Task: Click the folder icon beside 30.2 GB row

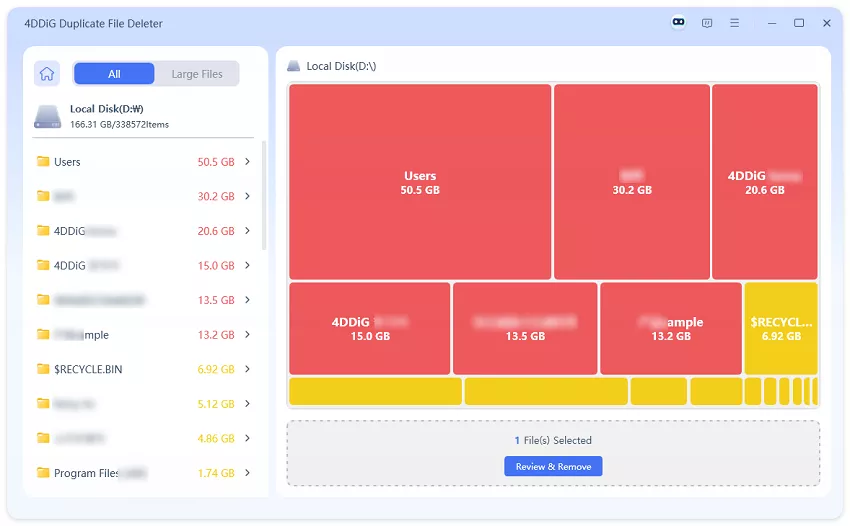Action: pyautogui.click(x=43, y=196)
